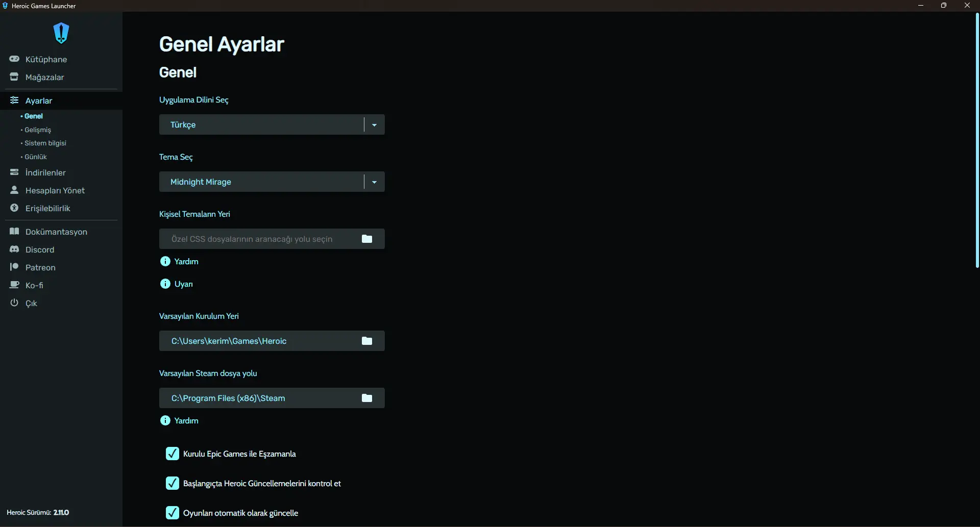This screenshot has width=980, height=527.
Task: Click the Ayarlar sliders icon
Action: tap(14, 100)
